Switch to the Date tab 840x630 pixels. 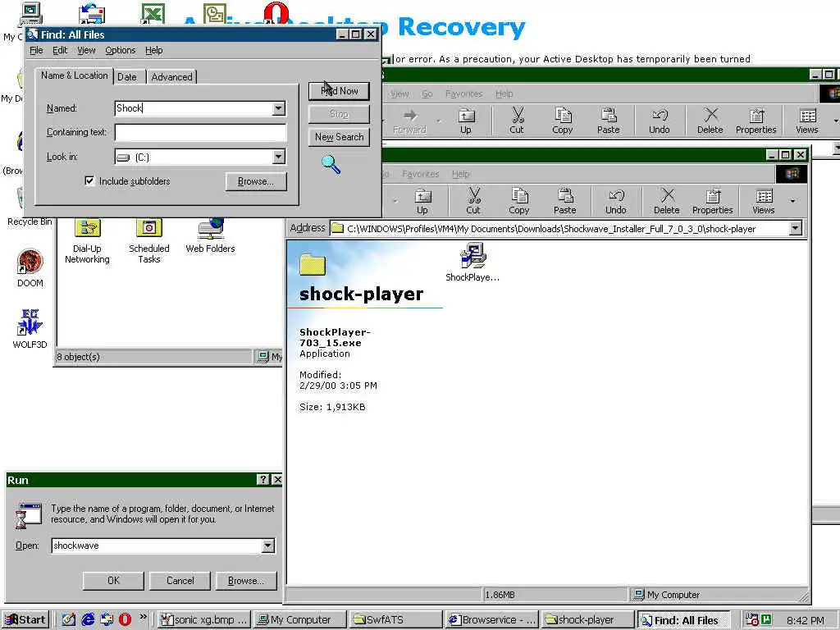[x=127, y=77]
